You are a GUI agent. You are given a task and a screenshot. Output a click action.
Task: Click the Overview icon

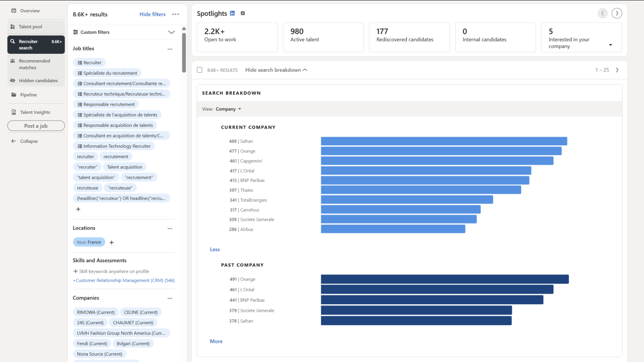coord(14,11)
